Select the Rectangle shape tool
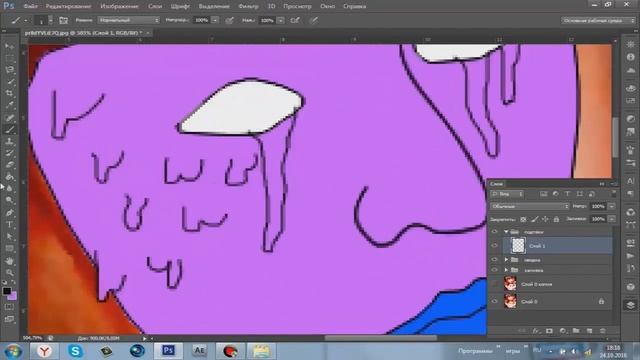 pos(10,248)
